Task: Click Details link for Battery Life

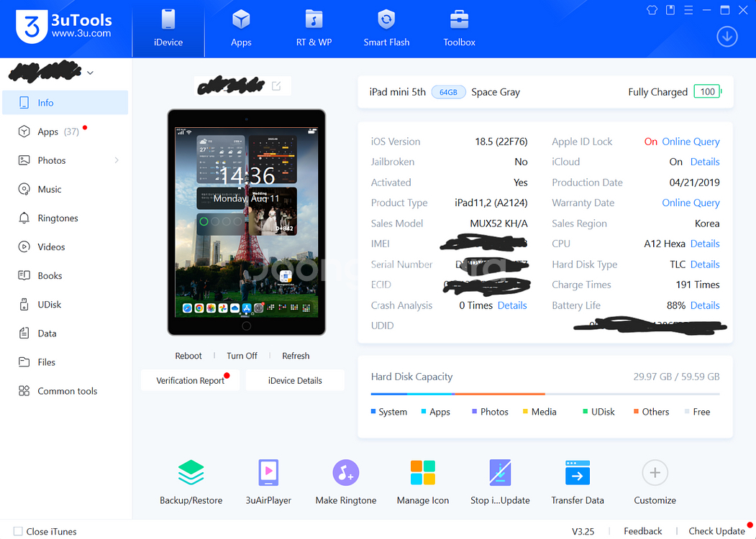Action: tap(705, 305)
